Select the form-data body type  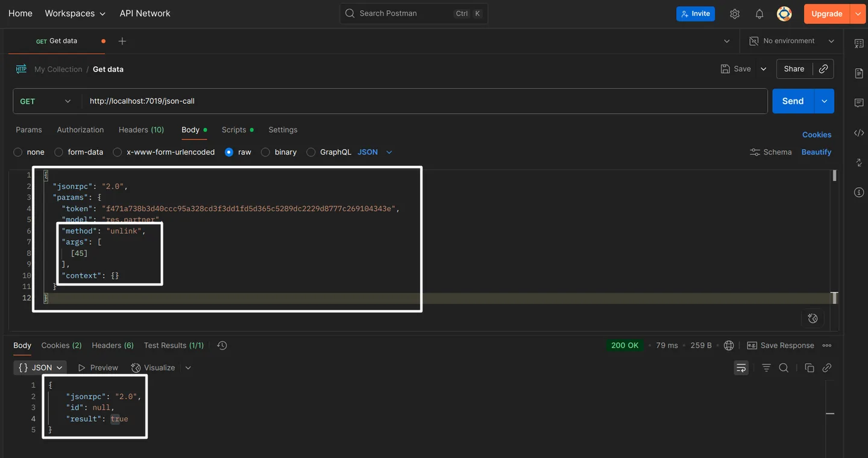pos(58,152)
